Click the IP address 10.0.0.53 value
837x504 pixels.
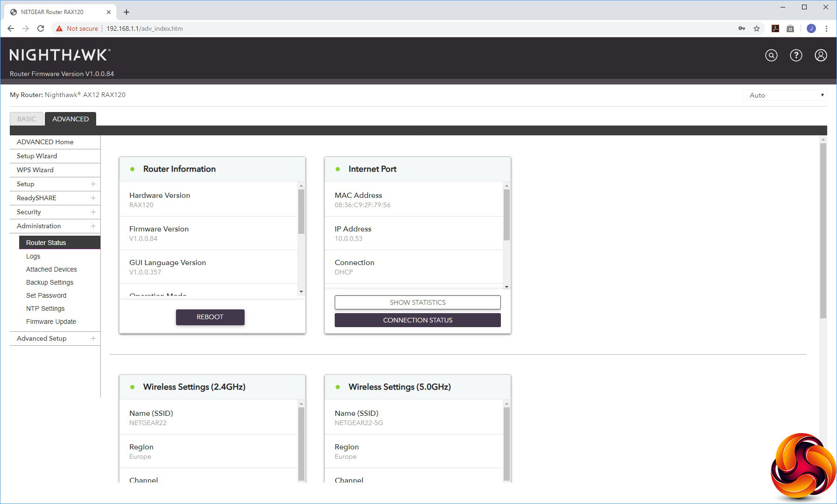[x=348, y=238]
